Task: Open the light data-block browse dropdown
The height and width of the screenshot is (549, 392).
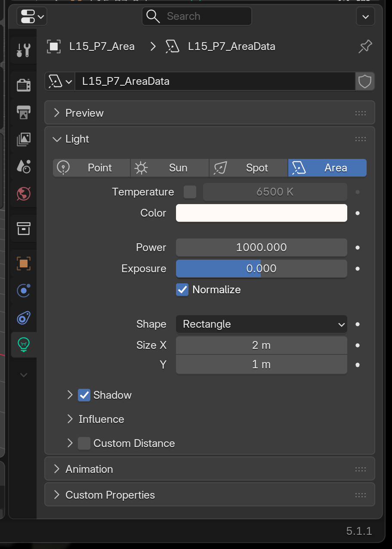Action: (x=60, y=81)
